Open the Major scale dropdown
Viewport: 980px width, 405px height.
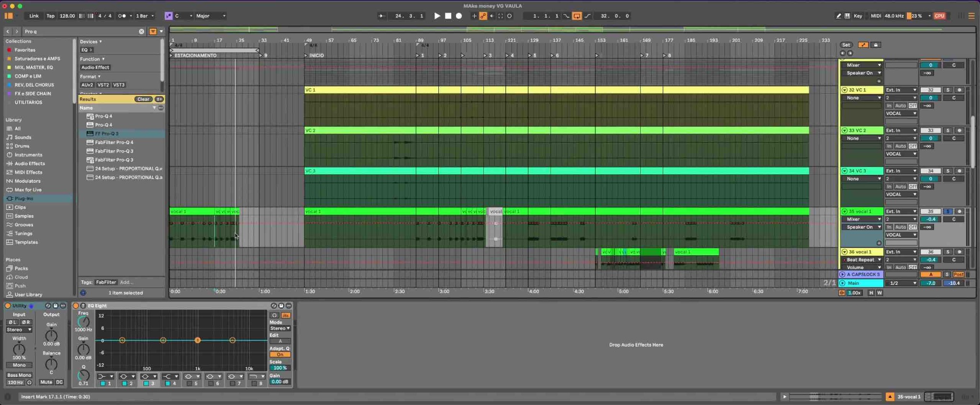(x=211, y=16)
